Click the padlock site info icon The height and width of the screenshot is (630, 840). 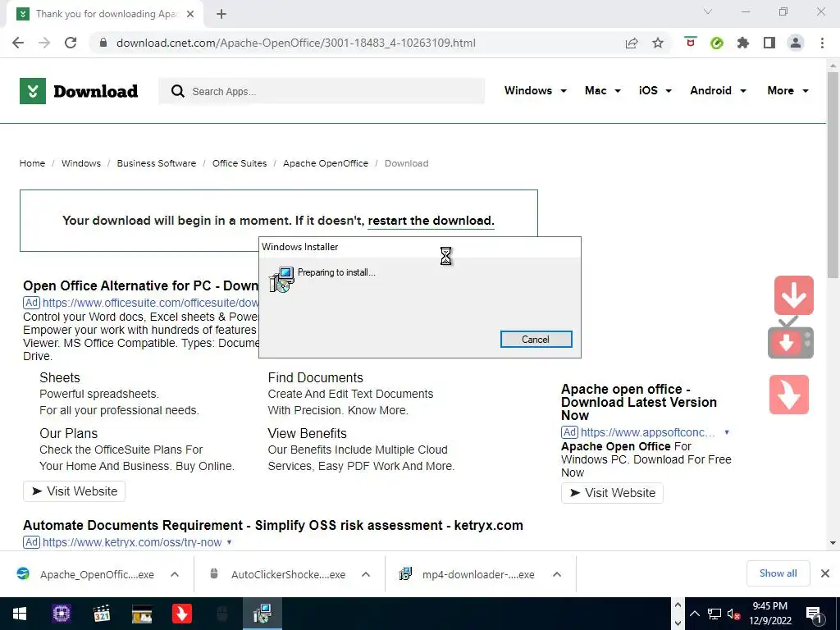(x=103, y=43)
